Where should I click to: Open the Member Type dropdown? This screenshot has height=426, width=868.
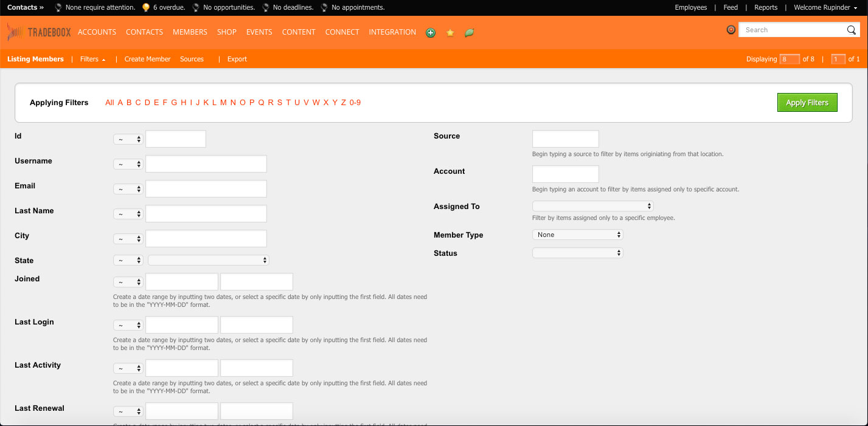coord(578,235)
